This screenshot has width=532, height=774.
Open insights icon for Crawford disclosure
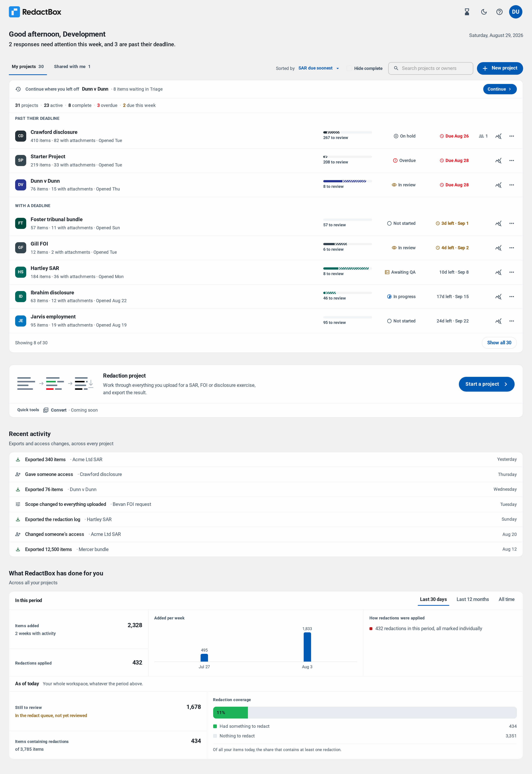tap(498, 136)
